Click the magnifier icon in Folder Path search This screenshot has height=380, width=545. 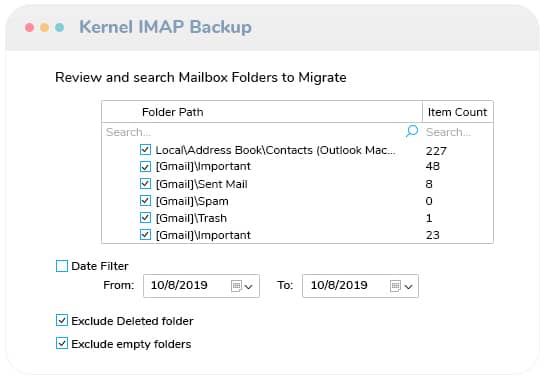point(412,131)
